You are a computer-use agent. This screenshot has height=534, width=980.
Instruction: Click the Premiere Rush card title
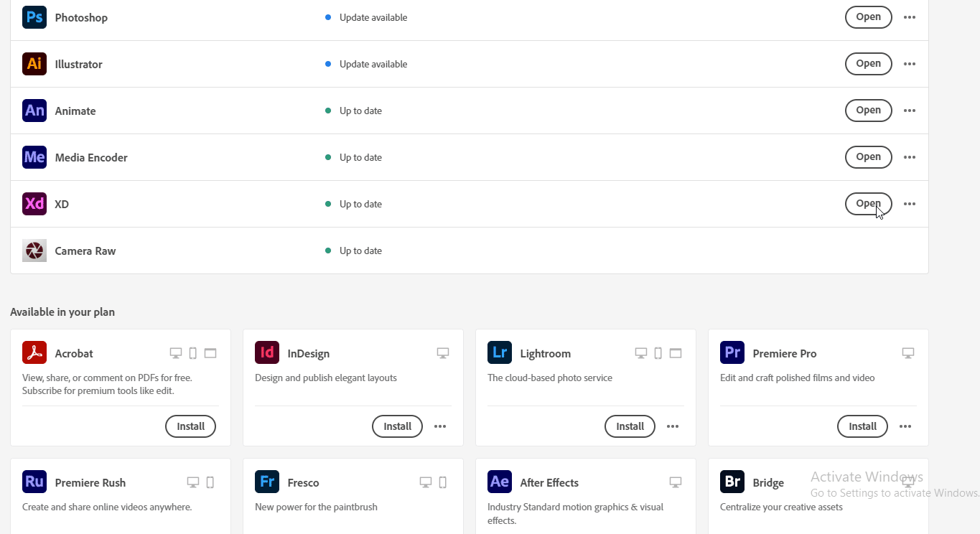[90, 482]
